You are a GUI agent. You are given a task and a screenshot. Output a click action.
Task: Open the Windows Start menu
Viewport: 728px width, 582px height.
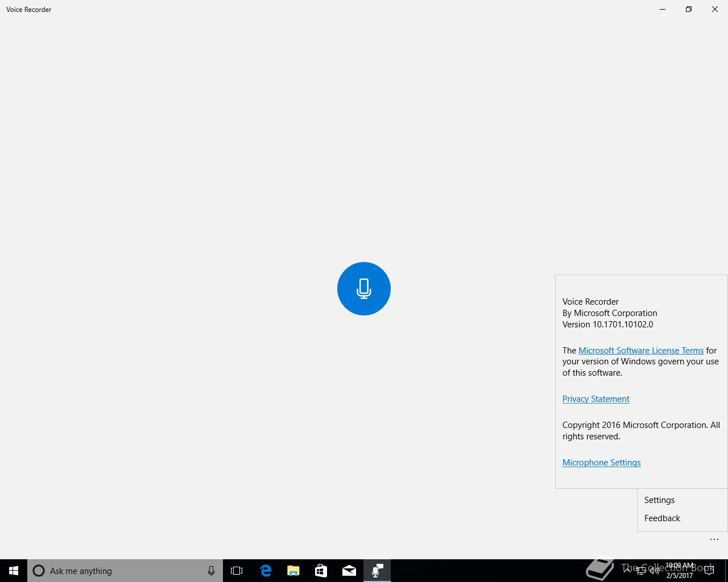(14, 571)
